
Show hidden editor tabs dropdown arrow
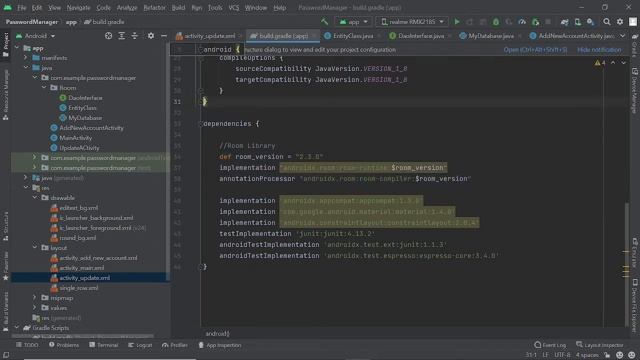click(622, 36)
